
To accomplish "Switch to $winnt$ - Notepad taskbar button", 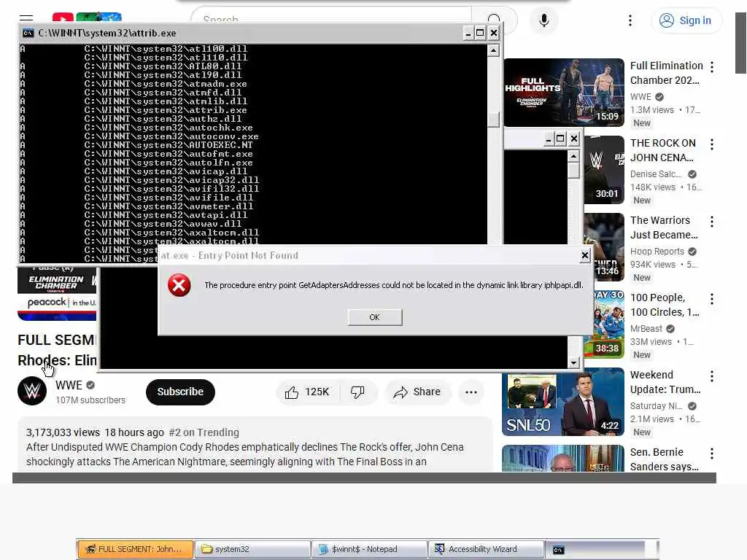I will tap(369, 549).
